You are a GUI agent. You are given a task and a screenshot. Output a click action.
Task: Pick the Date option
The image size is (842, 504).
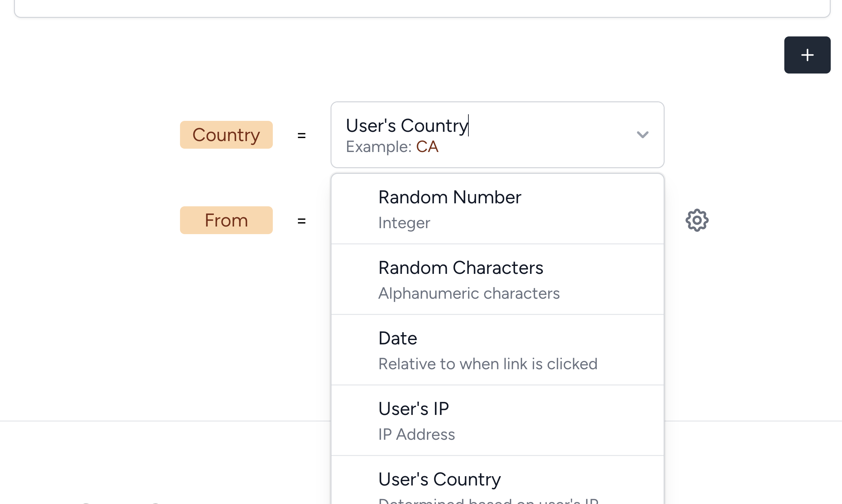(497, 350)
